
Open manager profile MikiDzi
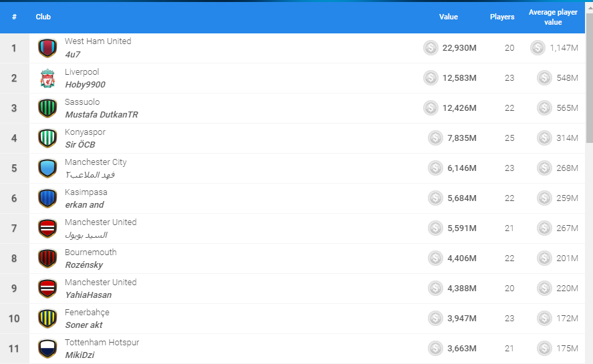click(x=80, y=355)
